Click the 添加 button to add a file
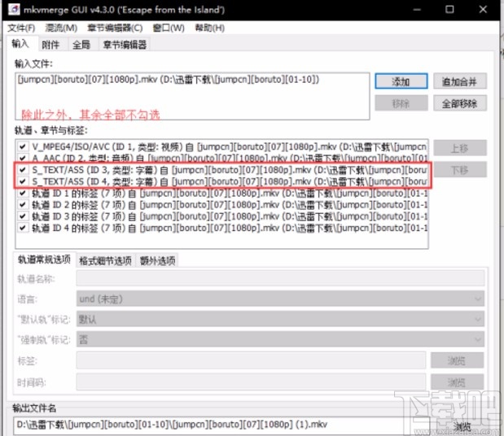This screenshot has width=504, height=436. (401, 81)
